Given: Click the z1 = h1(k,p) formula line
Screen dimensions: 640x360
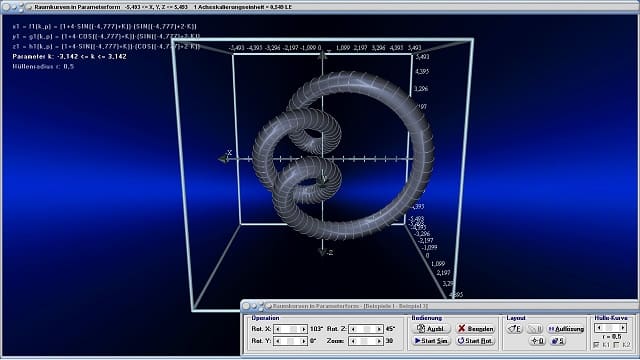Looking at the screenshot, I should [x=106, y=47].
